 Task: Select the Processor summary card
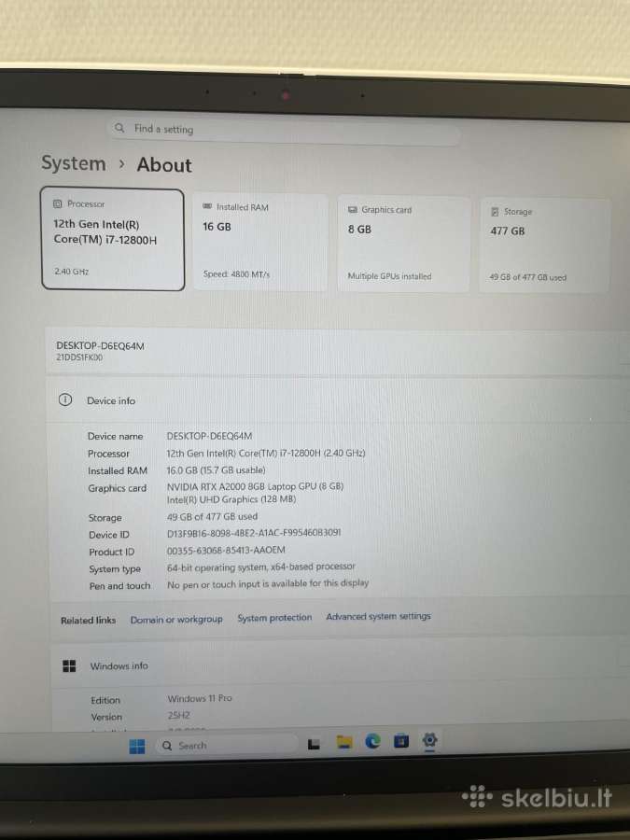click(x=113, y=239)
